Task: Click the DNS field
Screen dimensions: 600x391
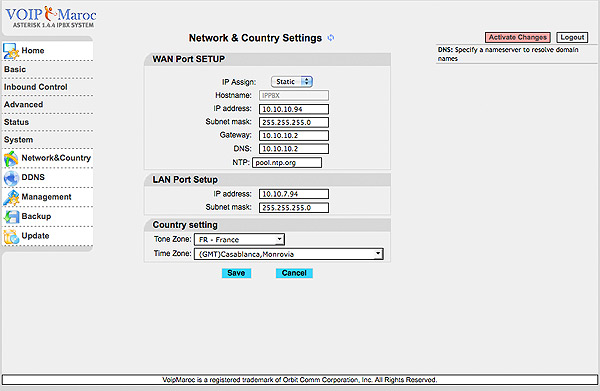Action: pos(293,149)
